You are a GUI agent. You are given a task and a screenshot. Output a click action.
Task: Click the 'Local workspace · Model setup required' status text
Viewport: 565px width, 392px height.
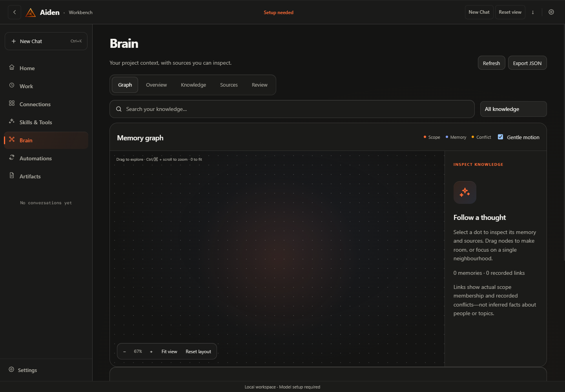pyautogui.click(x=282, y=387)
